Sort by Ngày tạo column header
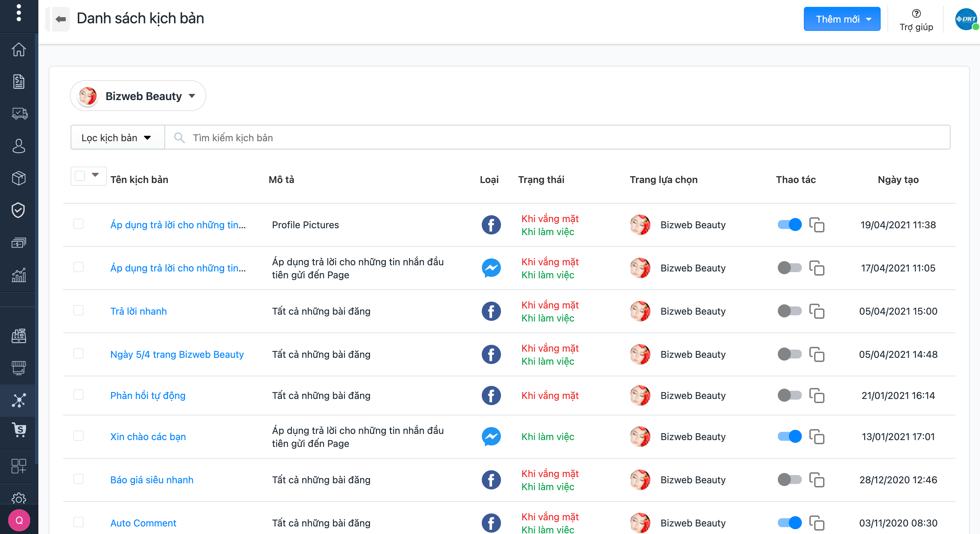This screenshot has width=980, height=534. (898, 180)
